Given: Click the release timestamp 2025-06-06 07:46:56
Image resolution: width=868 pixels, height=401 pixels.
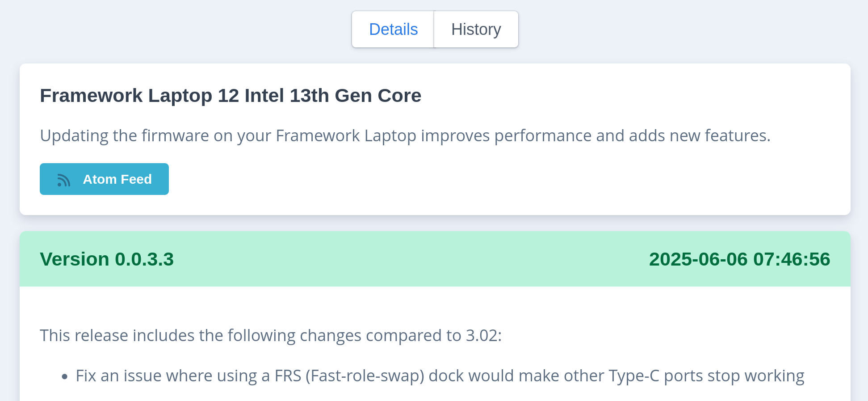Looking at the screenshot, I should (739, 259).
